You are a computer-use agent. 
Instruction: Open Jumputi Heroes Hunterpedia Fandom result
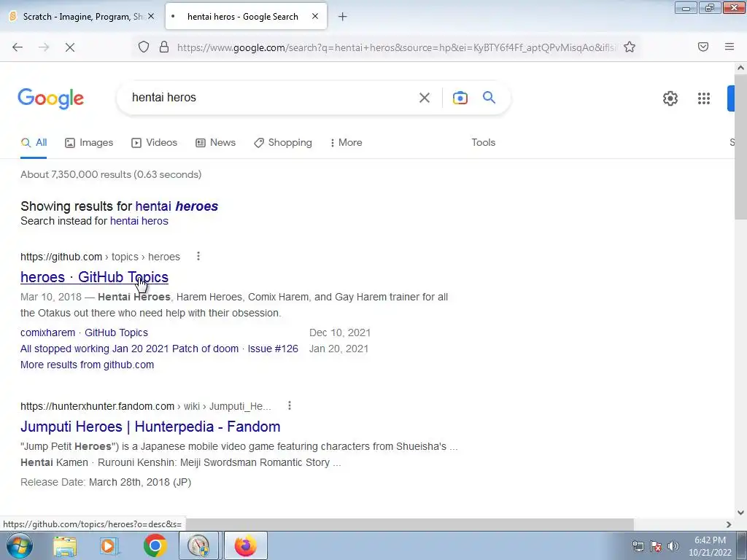pyautogui.click(x=150, y=427)
